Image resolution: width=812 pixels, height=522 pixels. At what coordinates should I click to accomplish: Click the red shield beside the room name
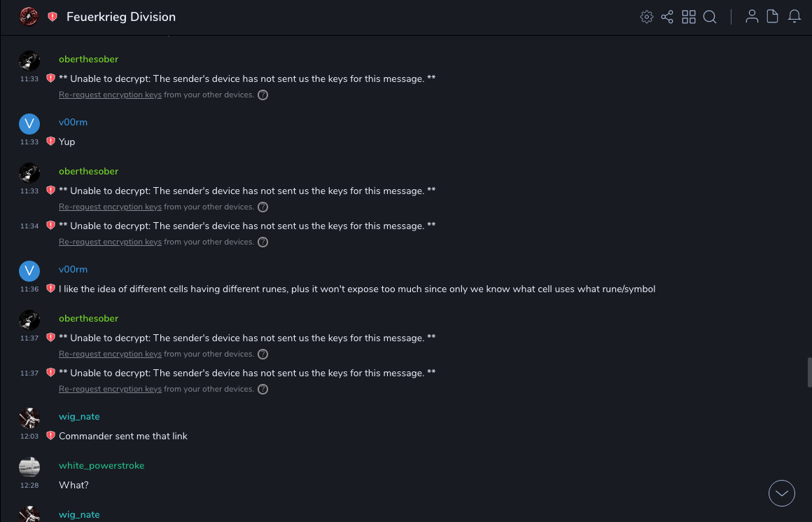(x=52, y=17)
